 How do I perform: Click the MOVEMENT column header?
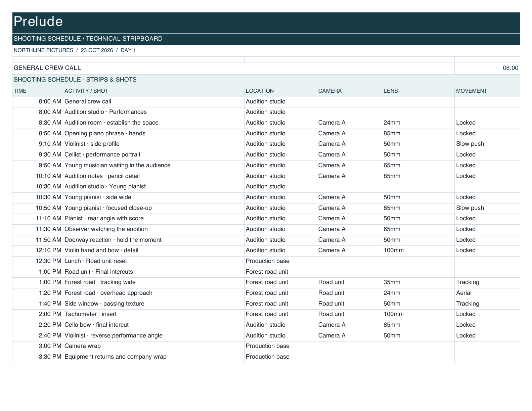[x=487, y=91]
